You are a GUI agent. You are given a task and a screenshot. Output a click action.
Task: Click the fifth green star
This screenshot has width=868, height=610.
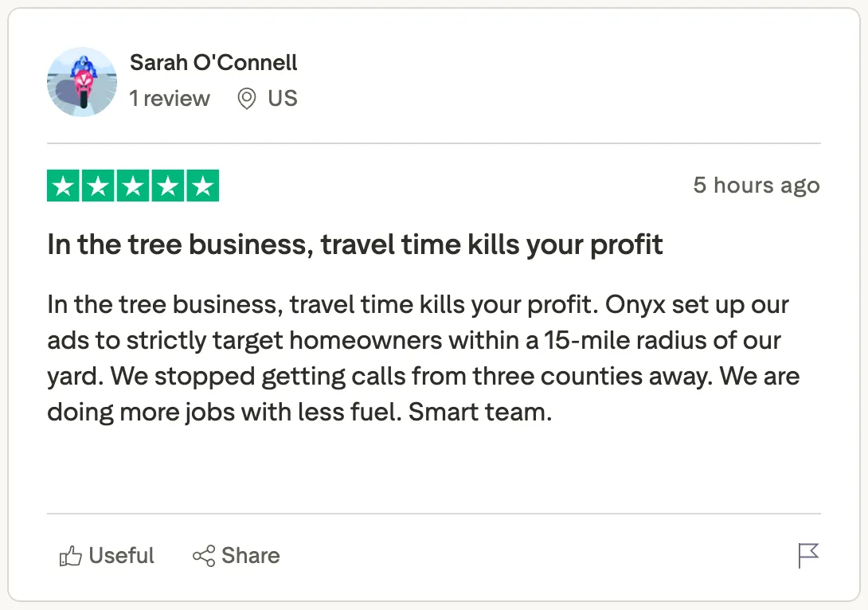click(203, 186)
